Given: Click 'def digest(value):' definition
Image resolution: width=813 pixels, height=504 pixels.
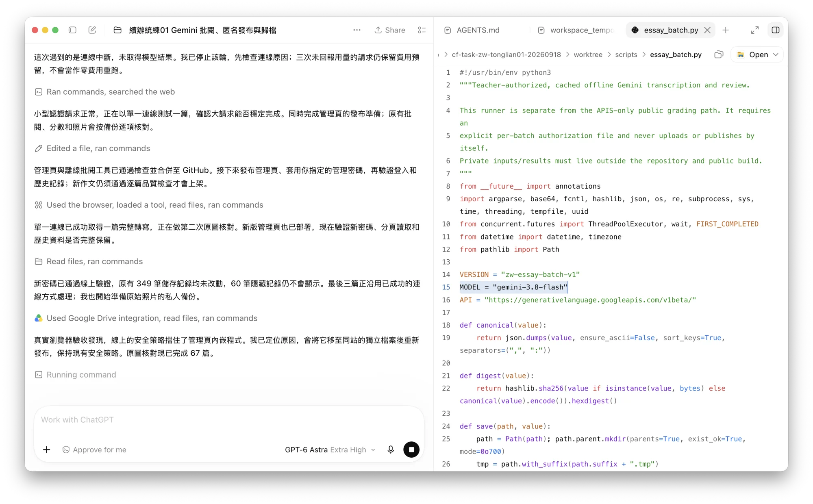Looking at the screenshot, I should [x=497, y=376].
